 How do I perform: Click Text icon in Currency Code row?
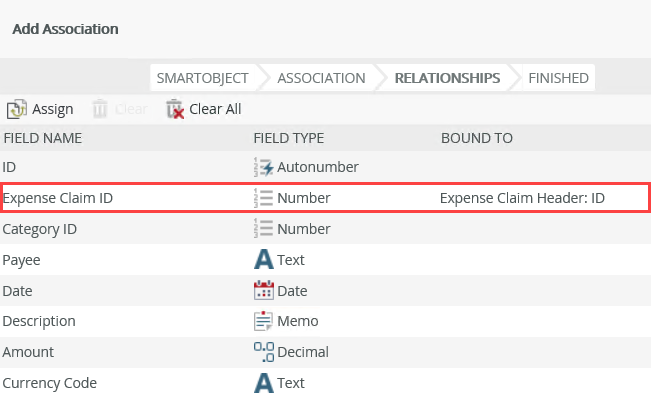264,383
